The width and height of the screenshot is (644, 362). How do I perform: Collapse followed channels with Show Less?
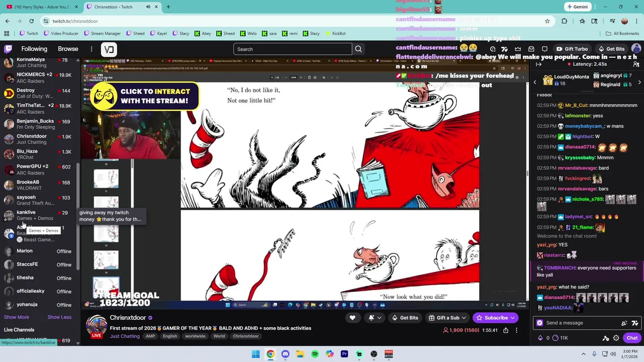pos(59,317)
